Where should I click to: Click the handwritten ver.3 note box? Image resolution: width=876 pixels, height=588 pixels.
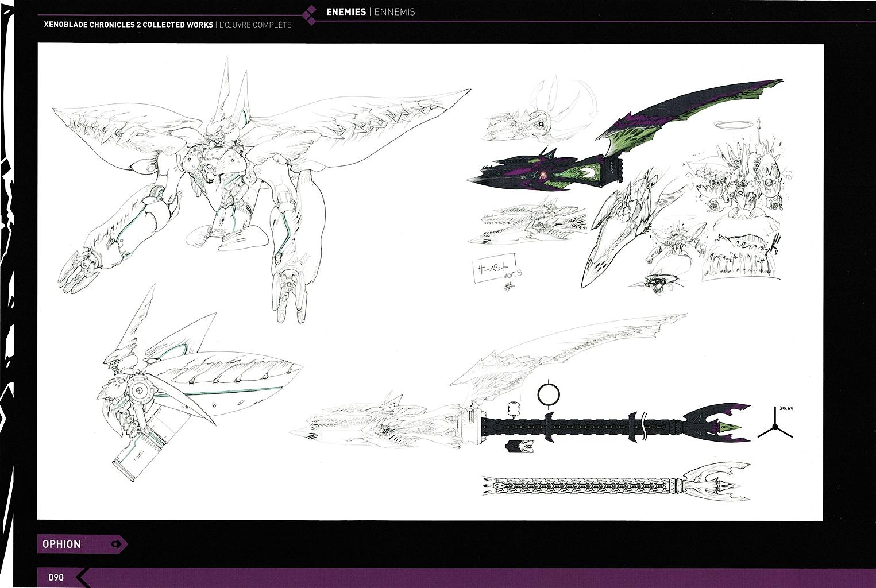pos(494,268)
